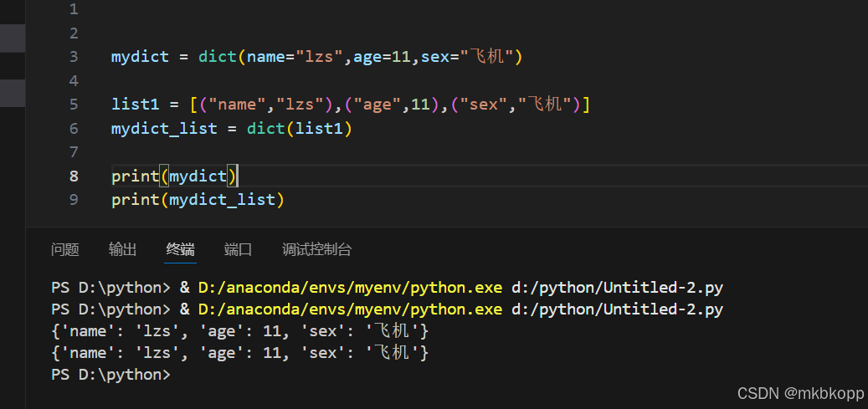The width and height of the screenshot is (868, 409).
Task: Click the code line starting with list1 = [
Action: click(x=351, y=104)
